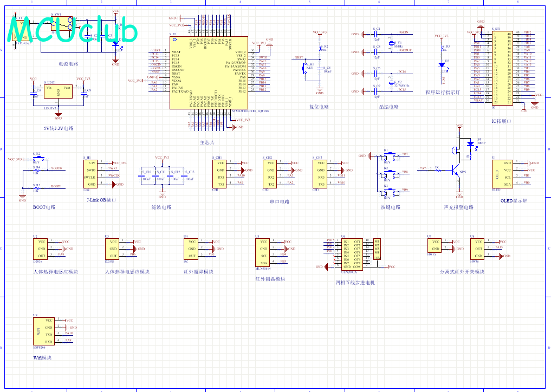This screenshot has height=392, width=551.
Task: Click the 复位电路 caption
Action: click(x=319, y=107)
